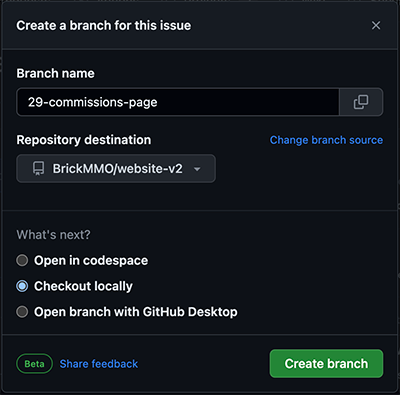Screen dimensions: 400x395
Task: Close the create branch dialog
Action: [x=376, y=25]
